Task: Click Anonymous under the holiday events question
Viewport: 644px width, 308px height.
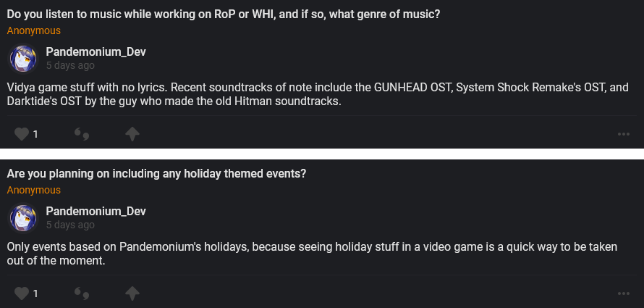Action: click(34, 191)
